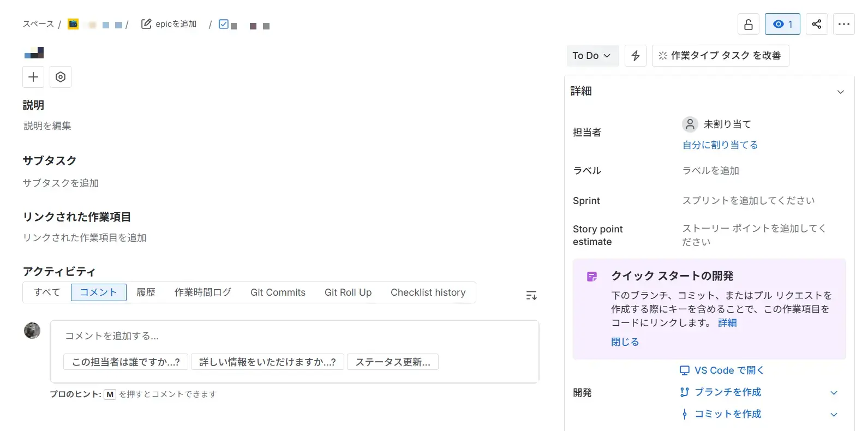Click the epicを追加 breadcrumb button
Screen dimensions: 868x431
click(169, 24)
